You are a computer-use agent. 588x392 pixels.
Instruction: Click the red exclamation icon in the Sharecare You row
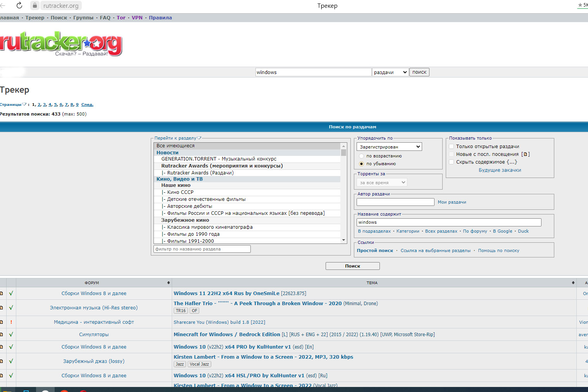(x=11, y=322)
